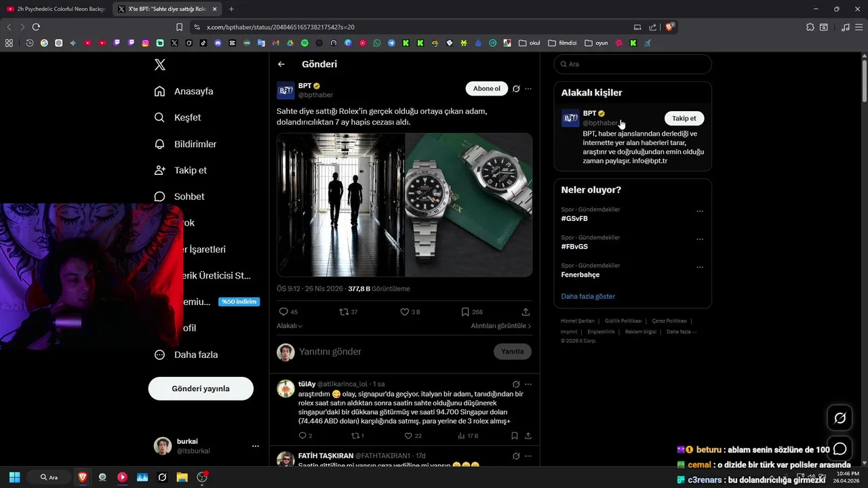Share the BPT post
Screen dimensions: 868x488
526,312
